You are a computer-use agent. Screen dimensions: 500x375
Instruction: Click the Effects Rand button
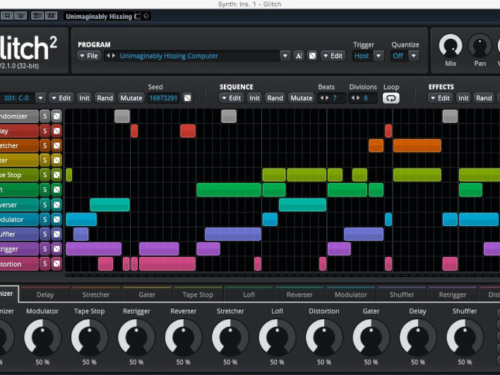tap(484, 98)
